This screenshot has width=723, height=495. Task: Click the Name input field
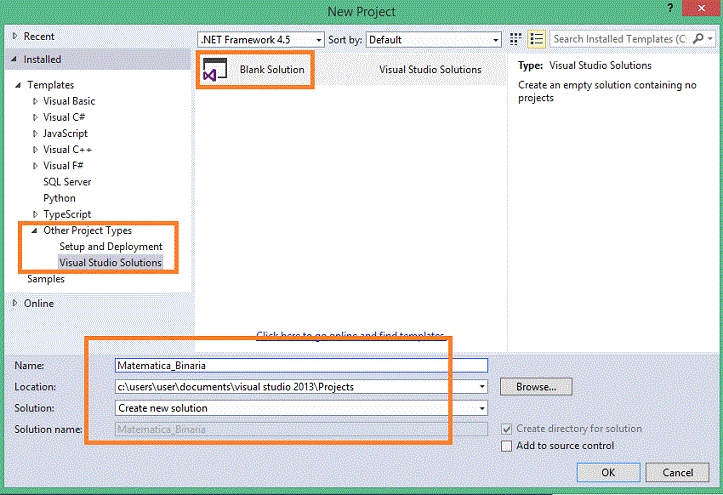pos(301,365)
